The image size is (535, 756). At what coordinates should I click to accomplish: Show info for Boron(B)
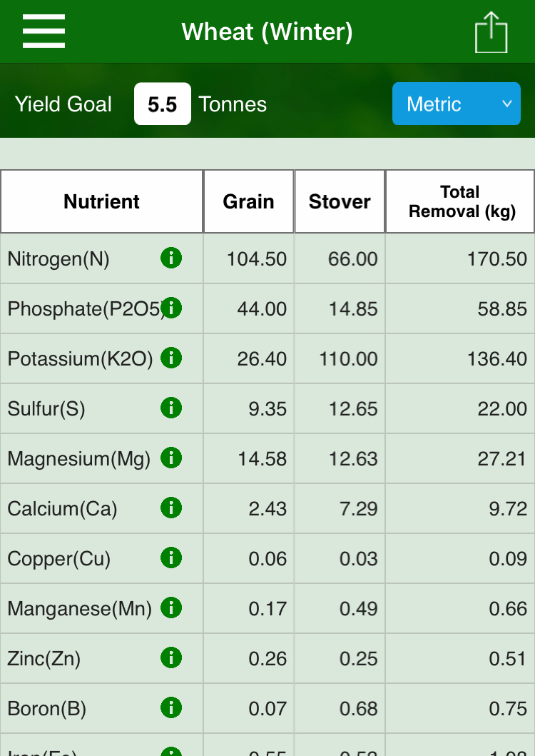[x=171, y=707]
